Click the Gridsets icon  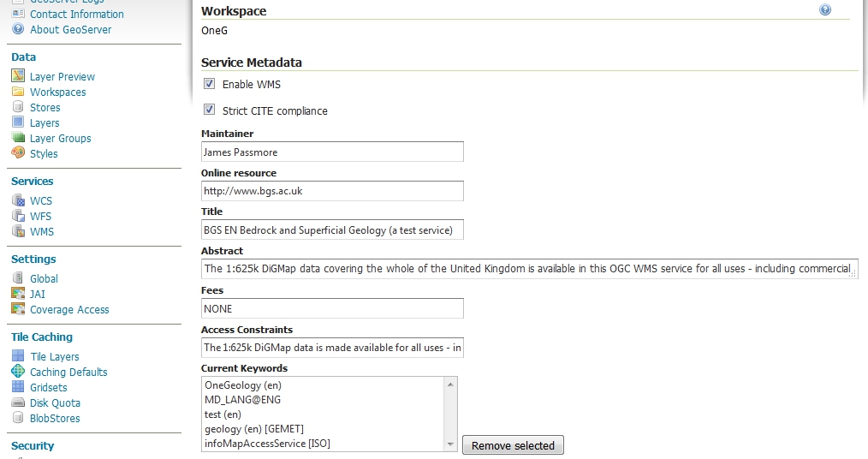coord(18,387)
